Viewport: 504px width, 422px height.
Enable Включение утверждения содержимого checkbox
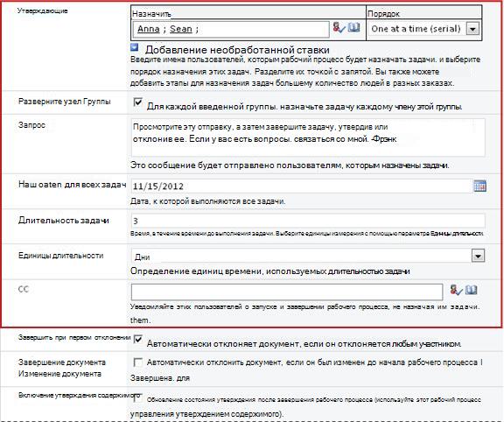click(138, 397)
